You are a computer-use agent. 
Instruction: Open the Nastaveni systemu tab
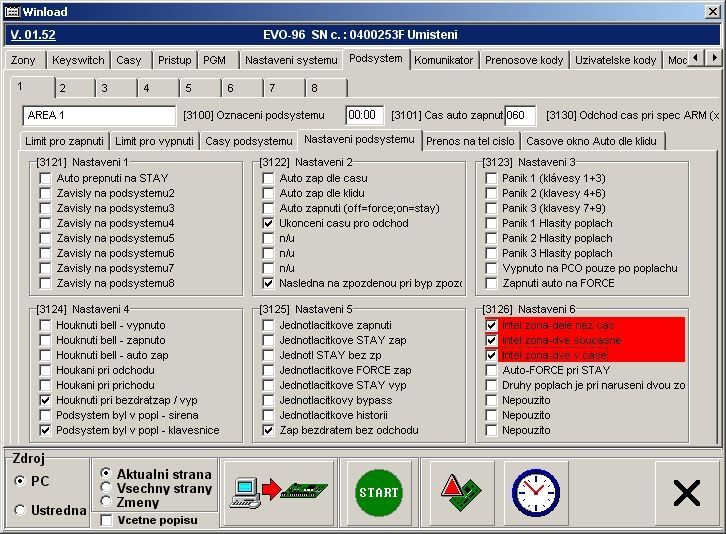click(290, 60)
